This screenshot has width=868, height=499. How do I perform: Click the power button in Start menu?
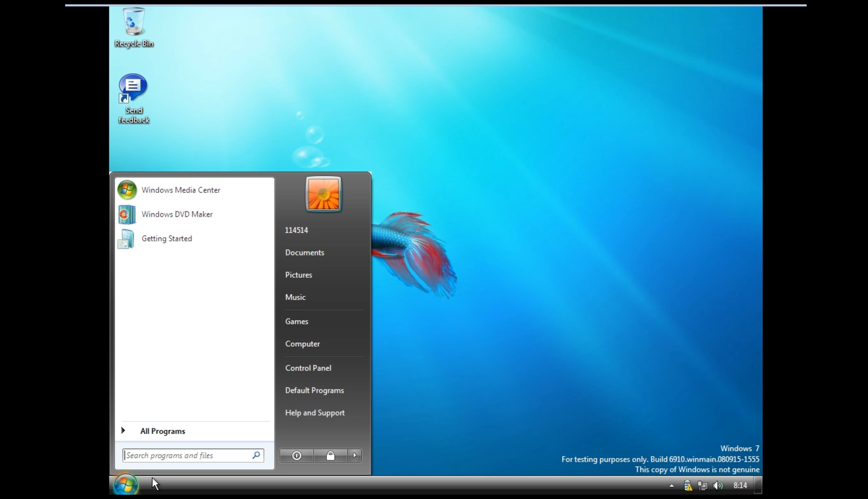296,456
